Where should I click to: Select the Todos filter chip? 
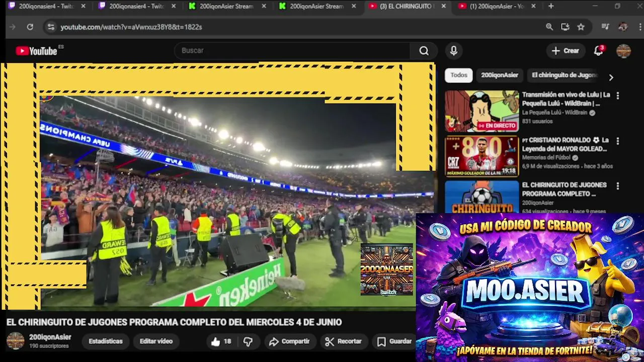click(x=459, y=75)
